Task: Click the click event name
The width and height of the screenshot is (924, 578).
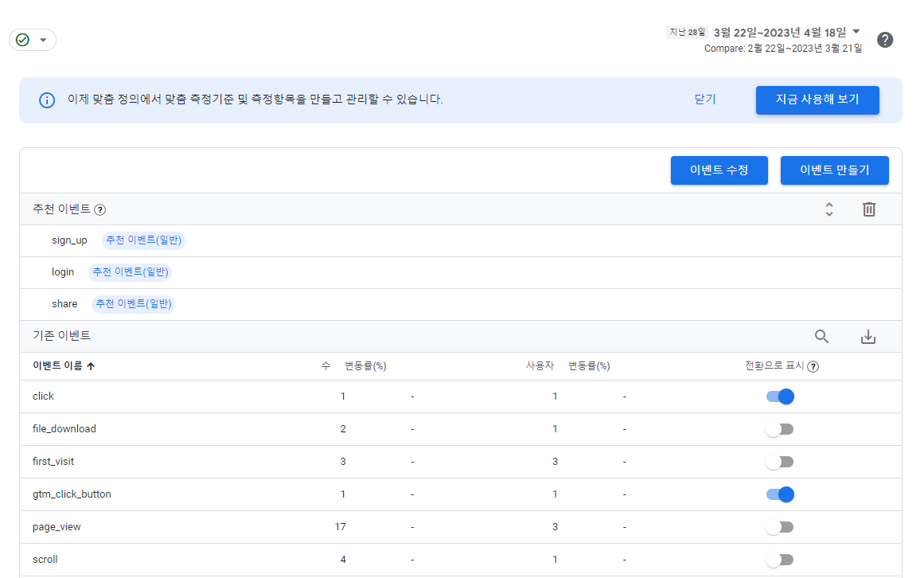Action: 43,396
